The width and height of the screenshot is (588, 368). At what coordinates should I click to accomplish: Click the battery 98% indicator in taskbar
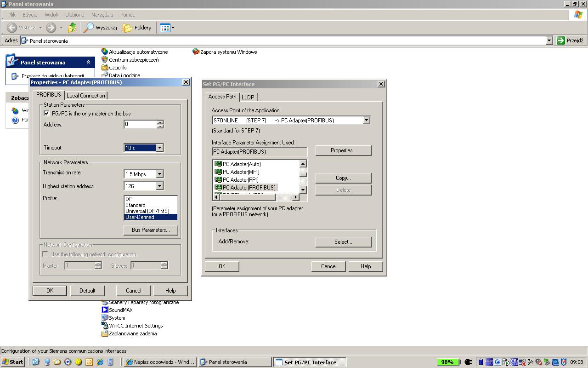tap(447, 362)
